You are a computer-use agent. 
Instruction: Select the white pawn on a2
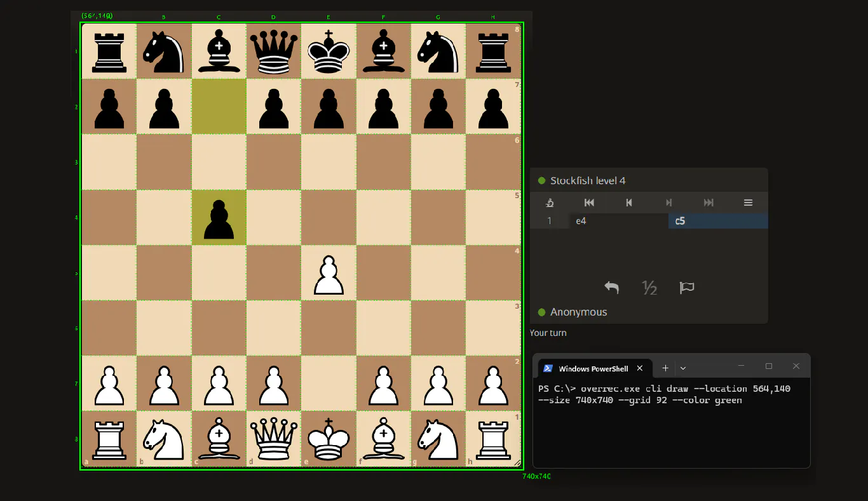tap(109, 384)
